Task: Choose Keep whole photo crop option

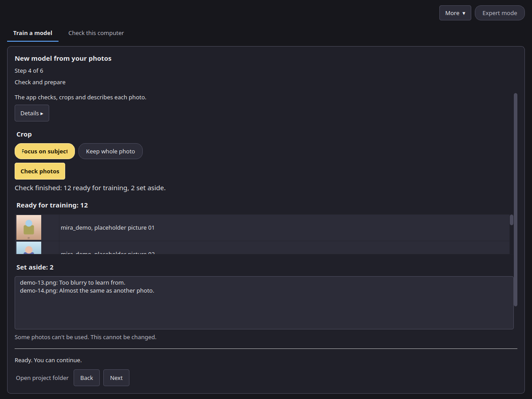Action: click(x=110, y=151)
